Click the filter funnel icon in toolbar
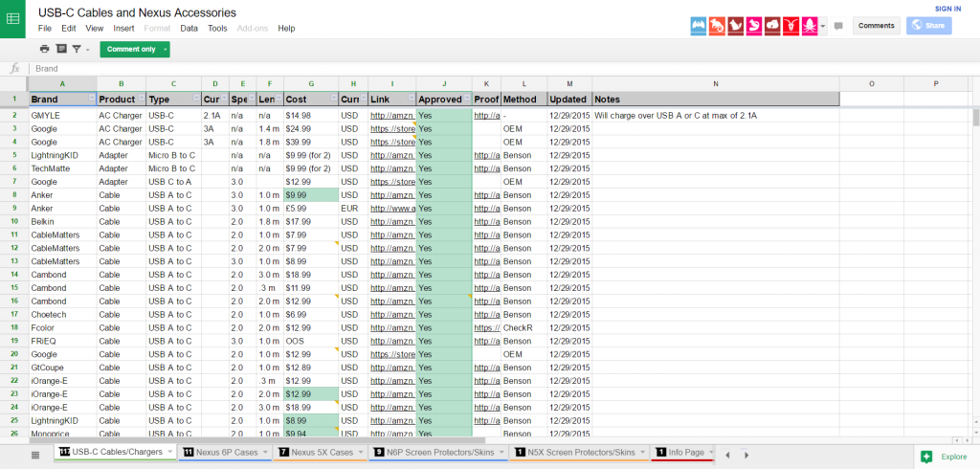This screenshot has height=469, width=980. click(77, 49)
